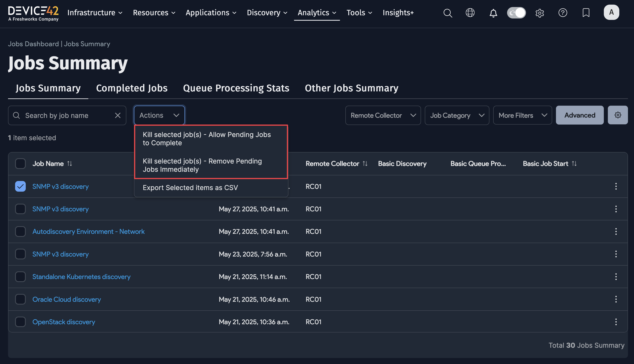The image size is (634, 364).
Task: Check the Standalone Kubernetes discovery row
Action: pyautogui.click(x=20, y=276)
